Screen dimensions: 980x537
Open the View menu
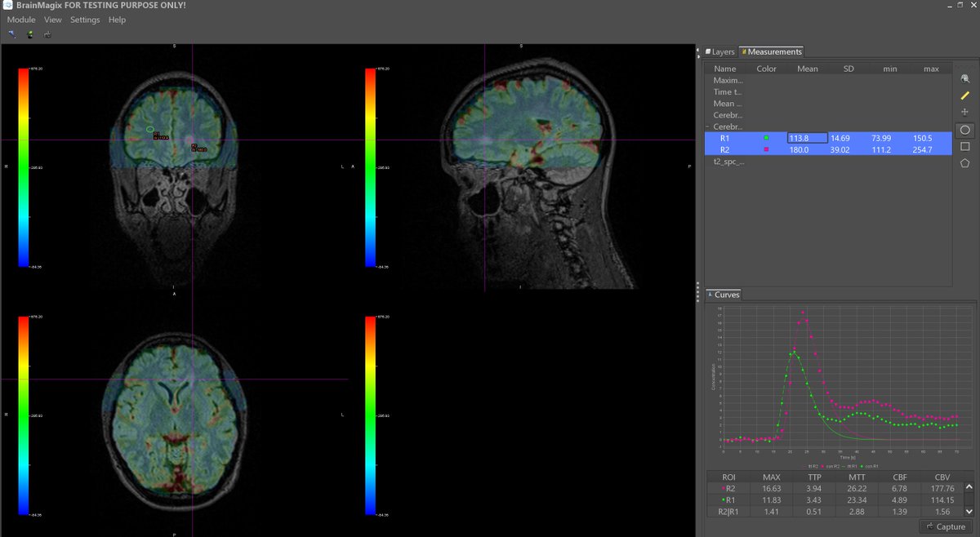pyautogui.click(x=53, y=20)
